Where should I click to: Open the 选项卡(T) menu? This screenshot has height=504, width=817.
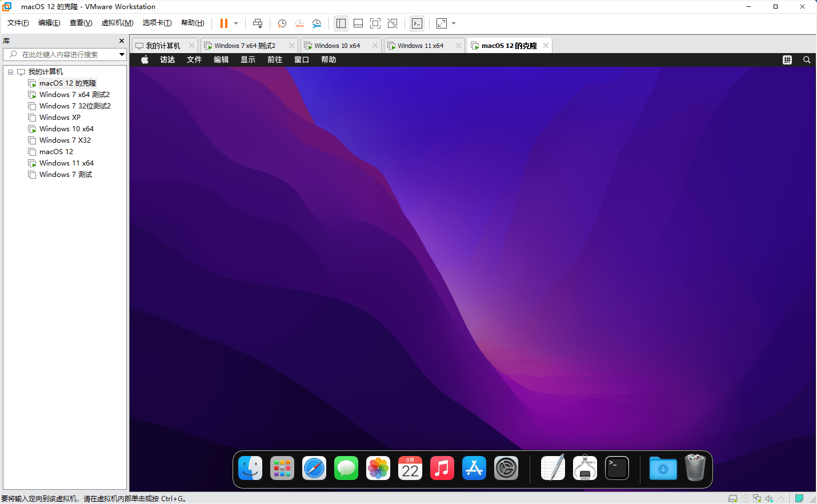157,23
